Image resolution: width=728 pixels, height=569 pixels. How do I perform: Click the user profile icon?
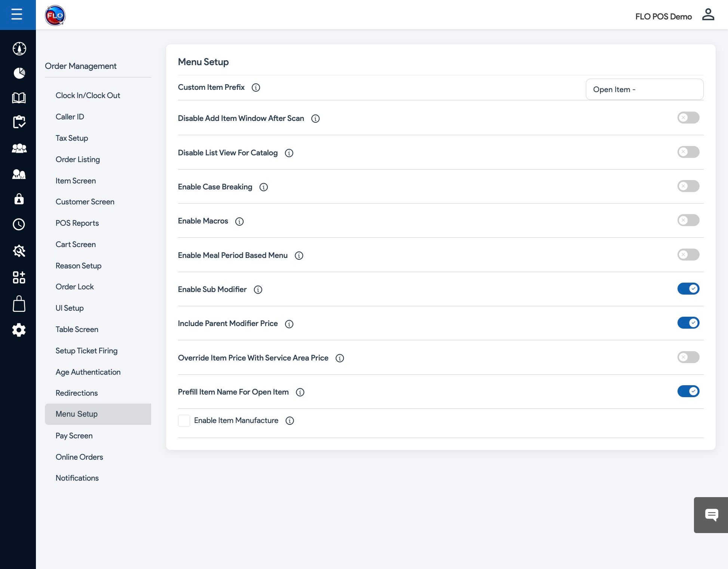coord(708,15)
